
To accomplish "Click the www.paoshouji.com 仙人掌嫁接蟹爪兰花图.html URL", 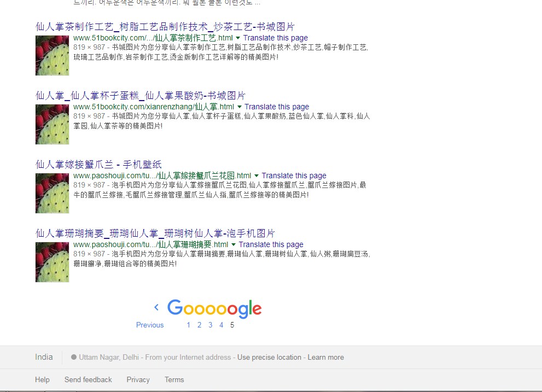I will [x=162, y=175].
